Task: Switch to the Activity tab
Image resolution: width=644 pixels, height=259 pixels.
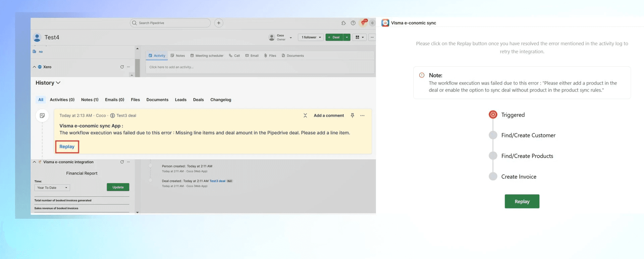Action: click(157, 56)
